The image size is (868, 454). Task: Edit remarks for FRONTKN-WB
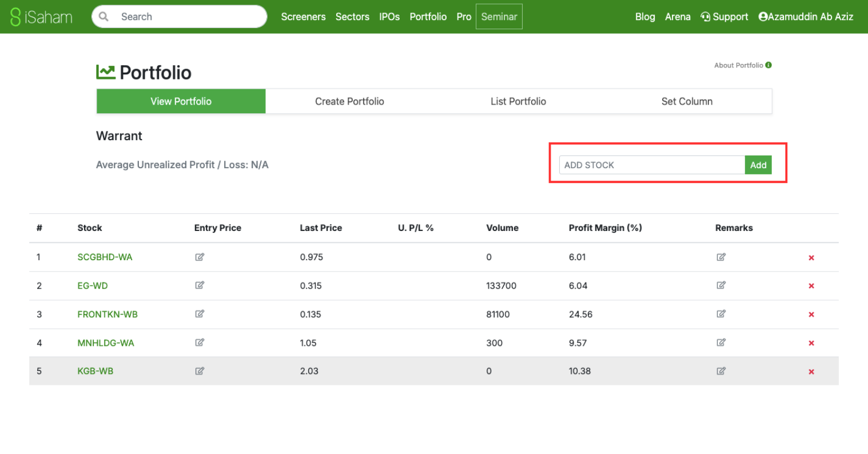721,314
